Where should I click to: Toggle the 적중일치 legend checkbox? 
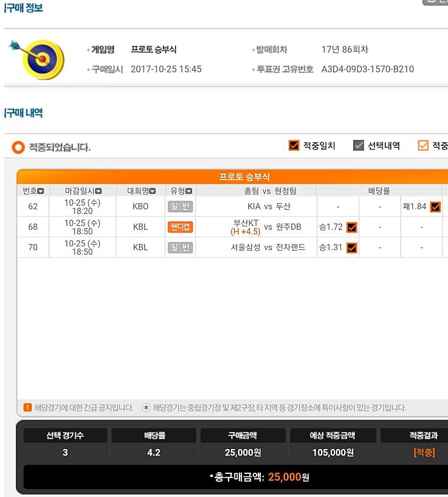tap(294, 145)
